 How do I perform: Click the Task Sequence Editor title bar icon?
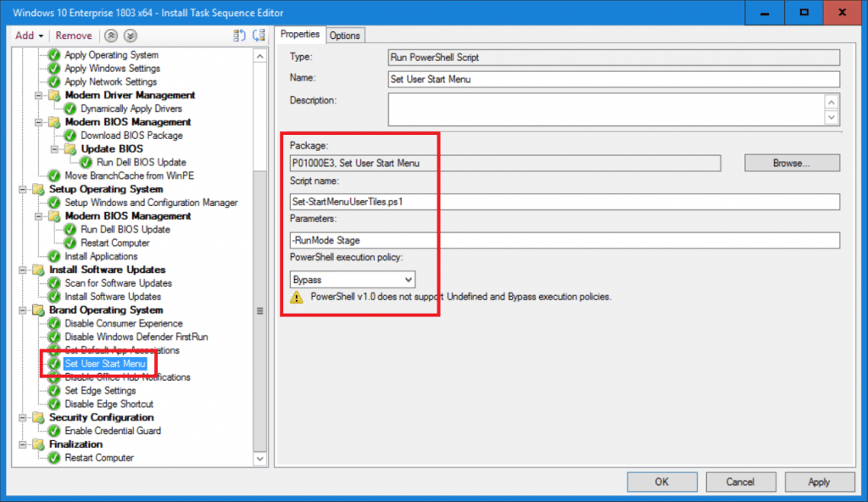[8, 13]
